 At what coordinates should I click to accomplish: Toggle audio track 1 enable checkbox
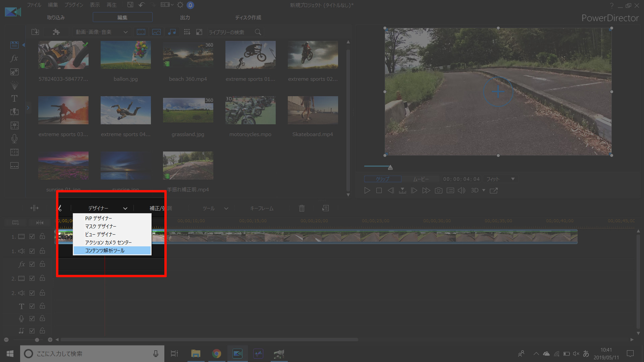[x=32, y=251]
